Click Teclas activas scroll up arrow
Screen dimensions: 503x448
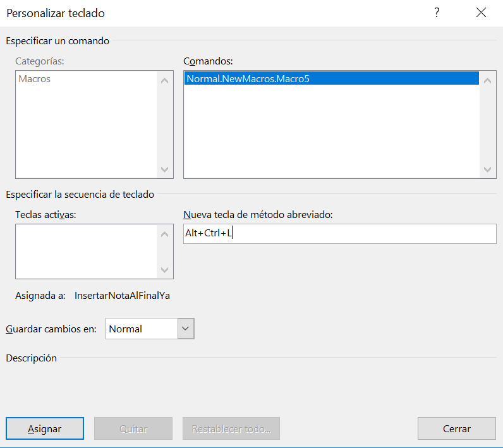(x=164, y=234)
